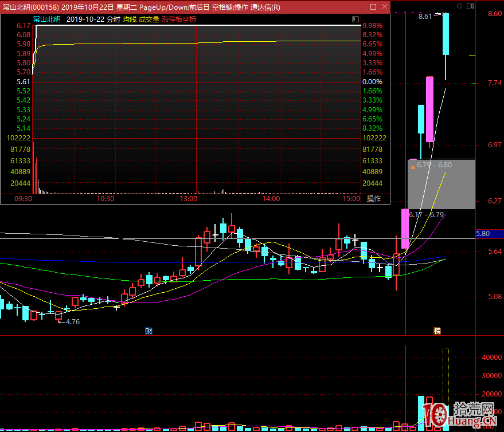
Task: Click the 10Huang.CN watermark logo
Action: coord(459,414)
